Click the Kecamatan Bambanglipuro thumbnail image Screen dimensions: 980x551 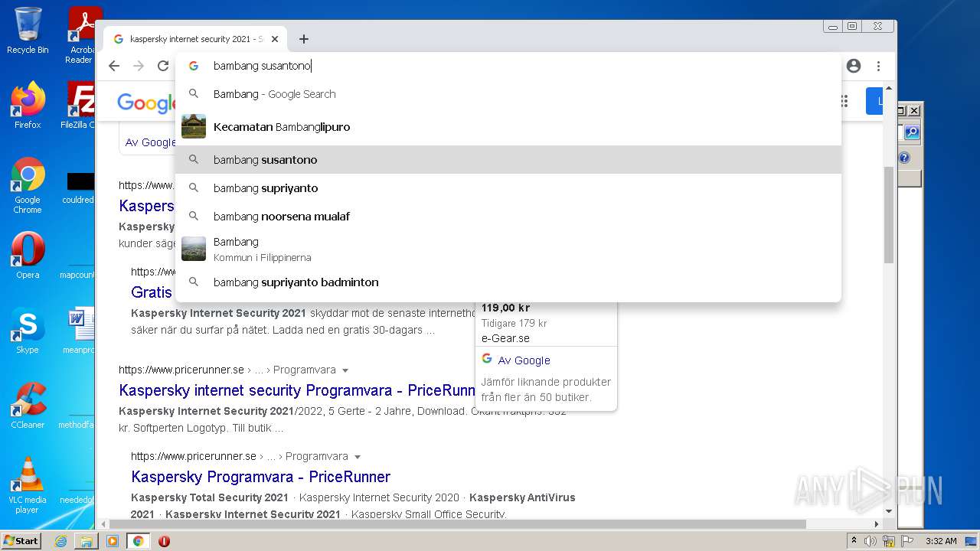pyautogui.click(x=194, y=126)
